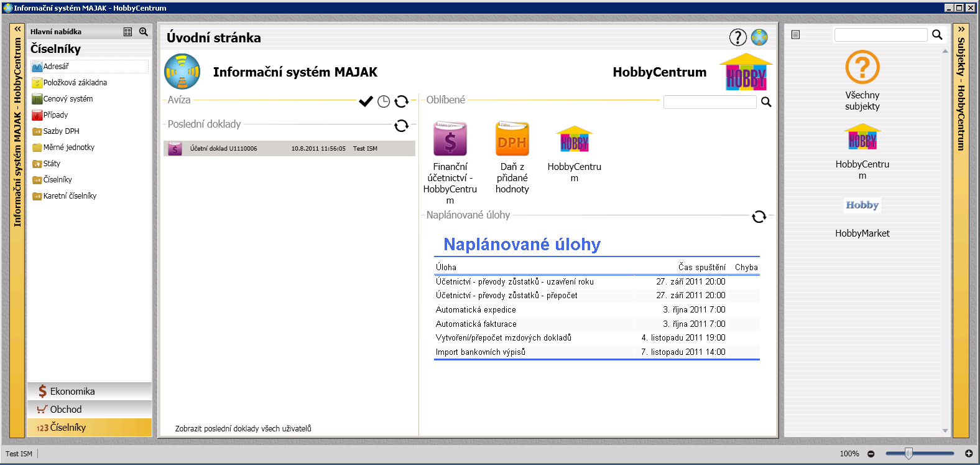Viewport: 980px width, 465px height.
Task: Open Daň z přidané hodnoty icon
Action: [x=512, y=139]
